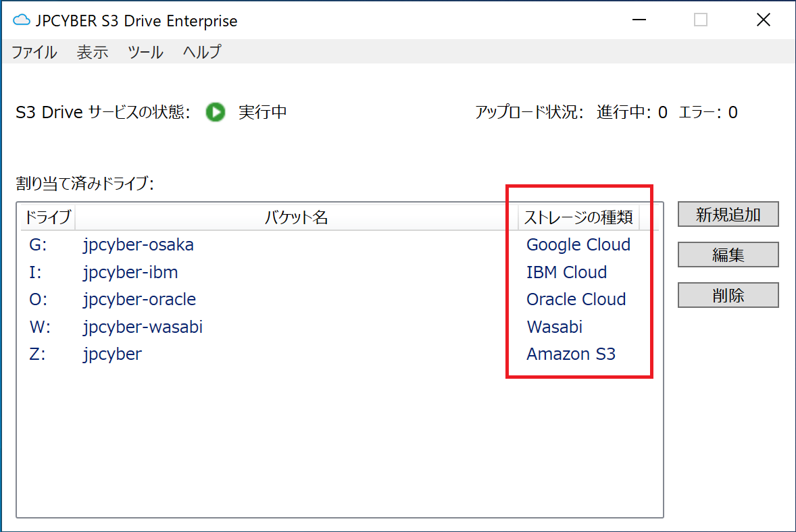This screenshot has height=532, width=796.
Task: Select drive letter G: in list
Action: tap(38, 245)
